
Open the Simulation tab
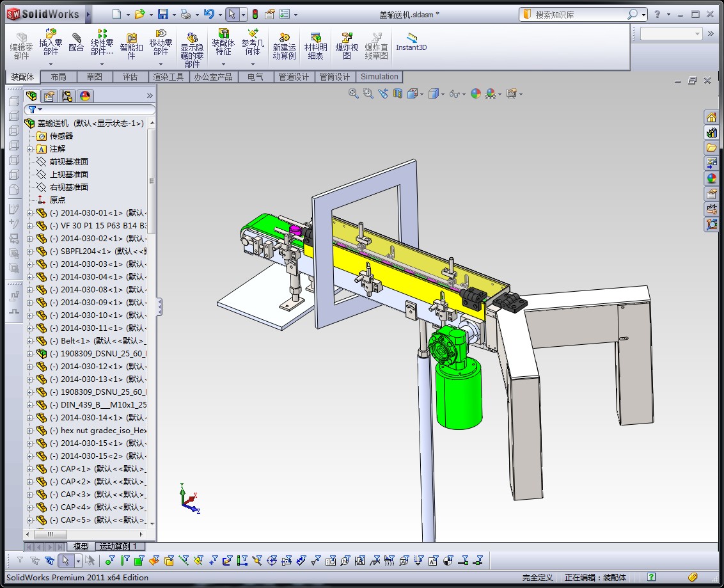point(379,77)
